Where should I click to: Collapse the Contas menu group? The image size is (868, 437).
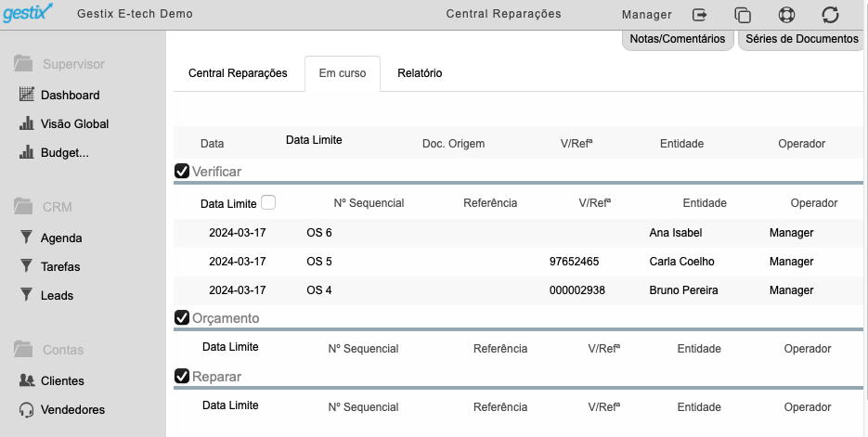click(x=63, y=350)
